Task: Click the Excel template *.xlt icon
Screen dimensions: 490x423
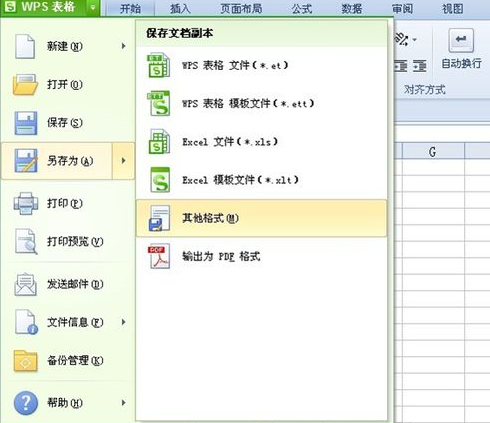Action: (160, 180)
